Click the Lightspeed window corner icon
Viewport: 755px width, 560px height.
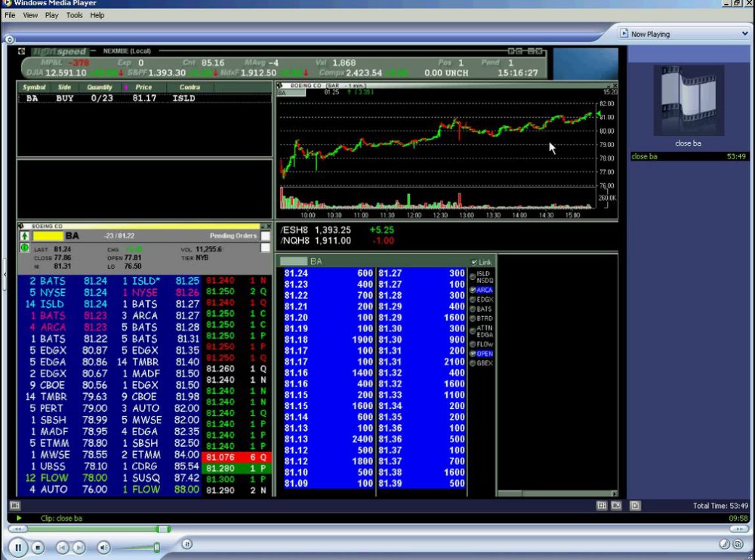point(22,51)
